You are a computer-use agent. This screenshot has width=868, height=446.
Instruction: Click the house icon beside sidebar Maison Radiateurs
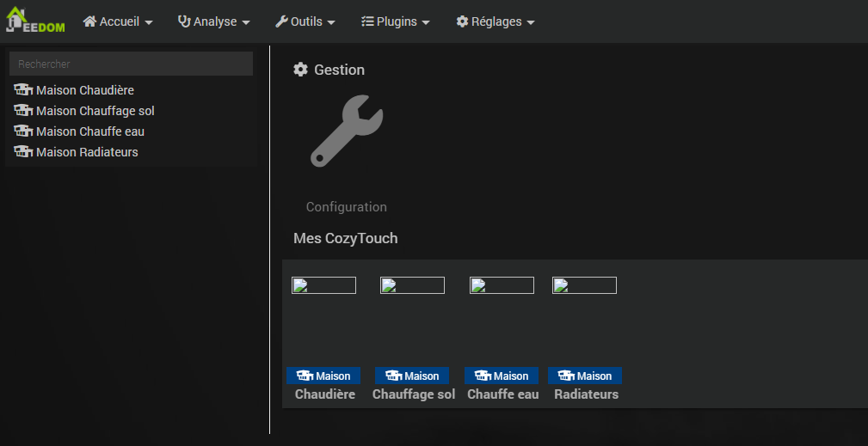tap(23, 151)
